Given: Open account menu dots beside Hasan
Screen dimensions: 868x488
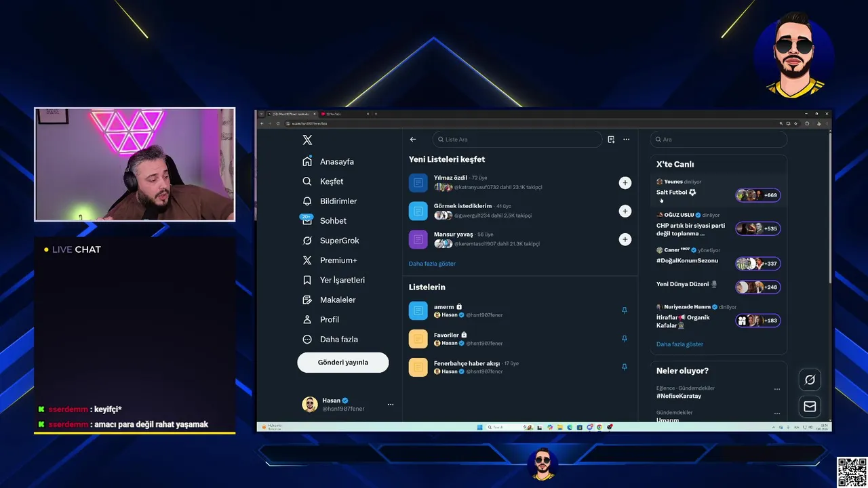Looking at the screenshot, I should coord(391,405).
